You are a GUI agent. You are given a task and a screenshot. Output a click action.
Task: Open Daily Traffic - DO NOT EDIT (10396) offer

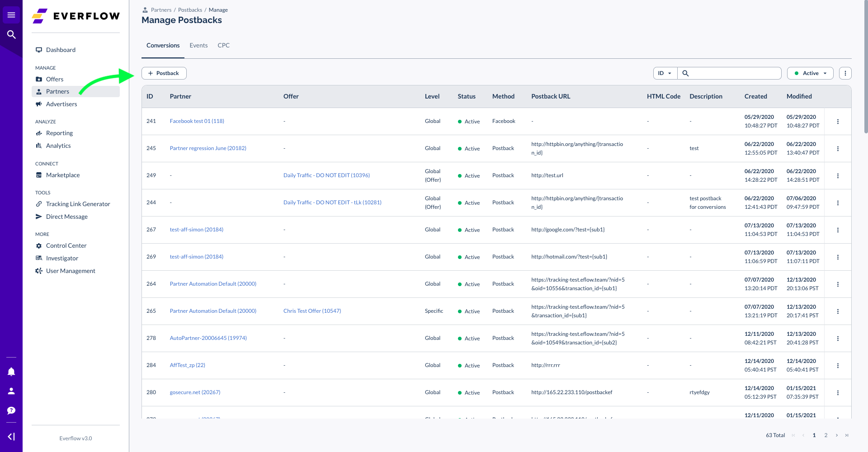pos(326,175)
